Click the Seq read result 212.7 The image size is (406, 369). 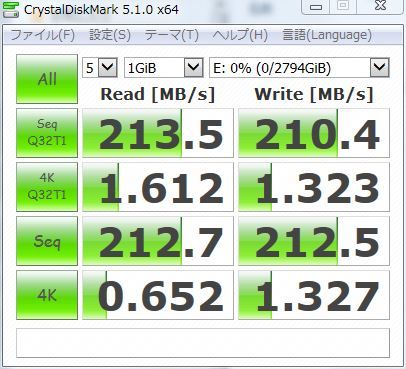click(158, 241)
